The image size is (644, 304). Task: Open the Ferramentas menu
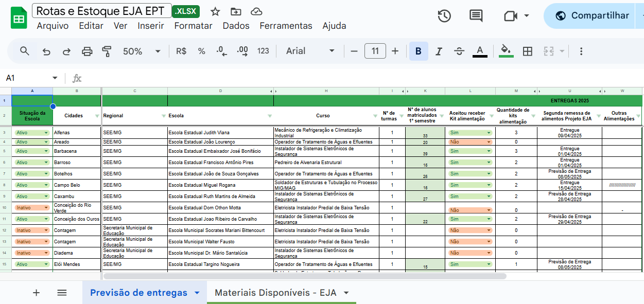286,26
